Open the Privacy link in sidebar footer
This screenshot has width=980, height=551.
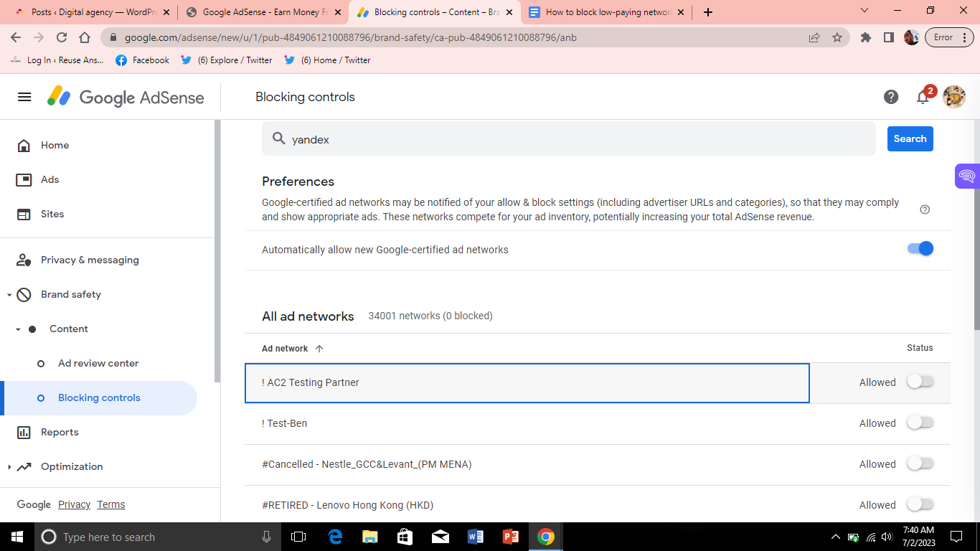point(75,504)
